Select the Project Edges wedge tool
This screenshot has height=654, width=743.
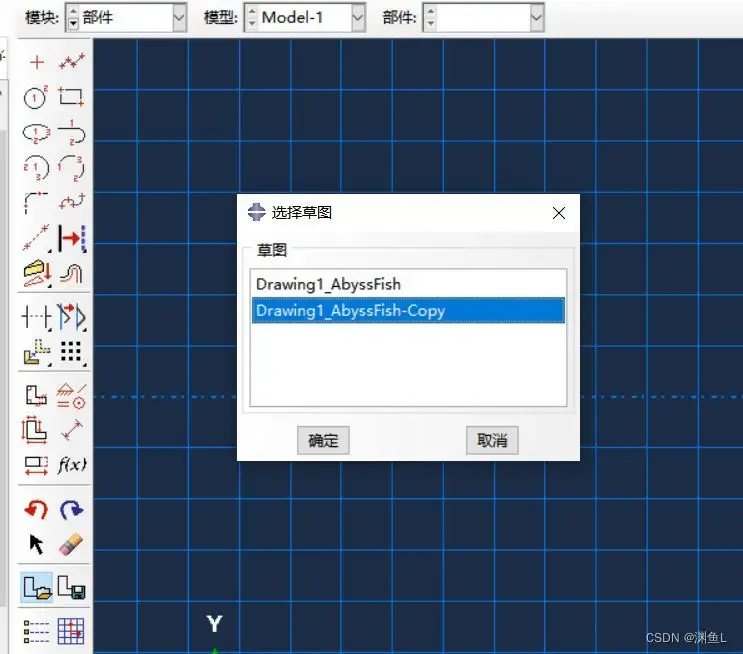click(36, 273)
